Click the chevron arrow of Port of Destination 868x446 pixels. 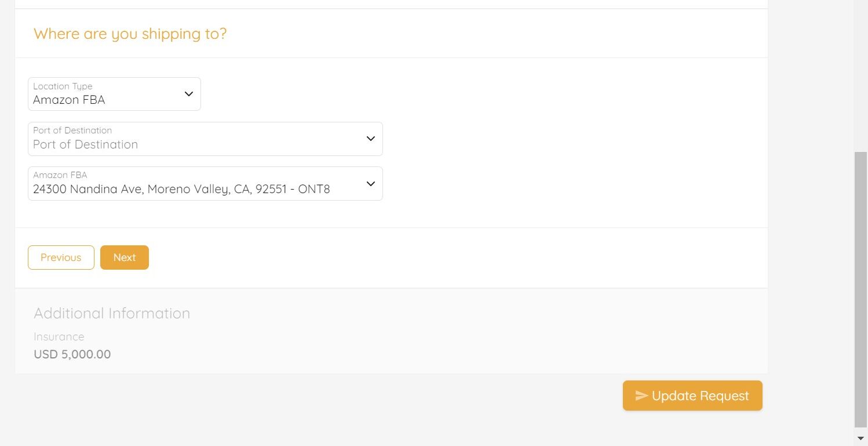[x=371, y=139]
